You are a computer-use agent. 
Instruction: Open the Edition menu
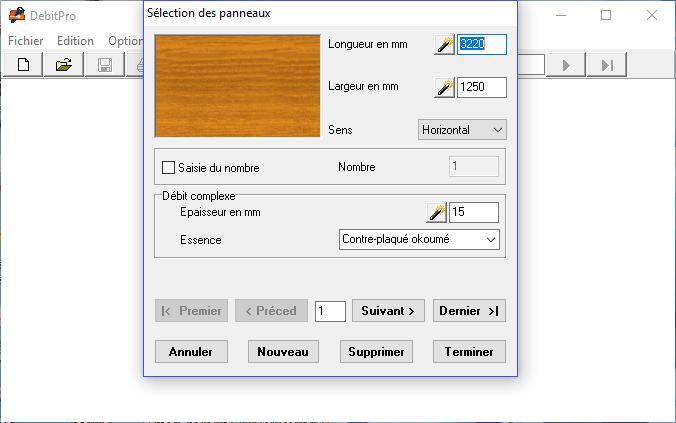click(x=75, y=41)
